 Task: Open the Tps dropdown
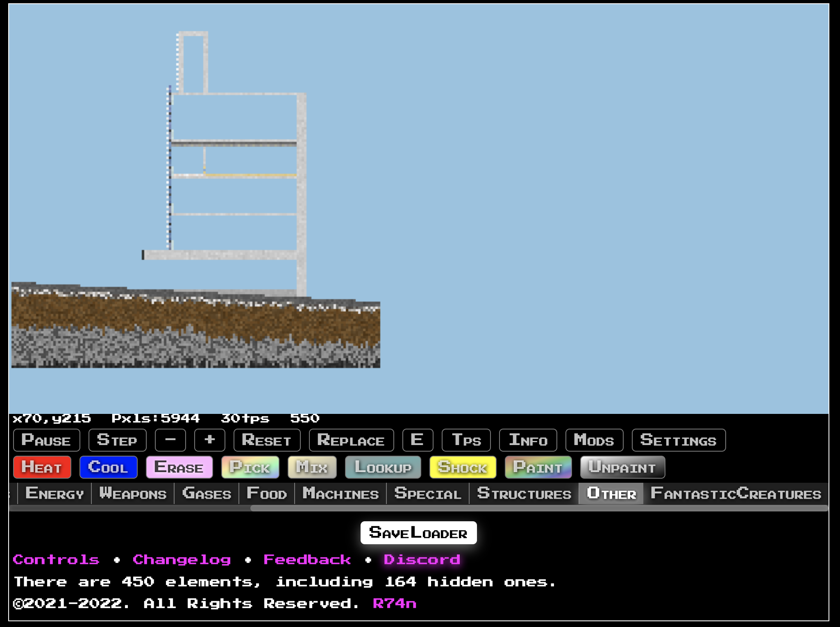466,440
